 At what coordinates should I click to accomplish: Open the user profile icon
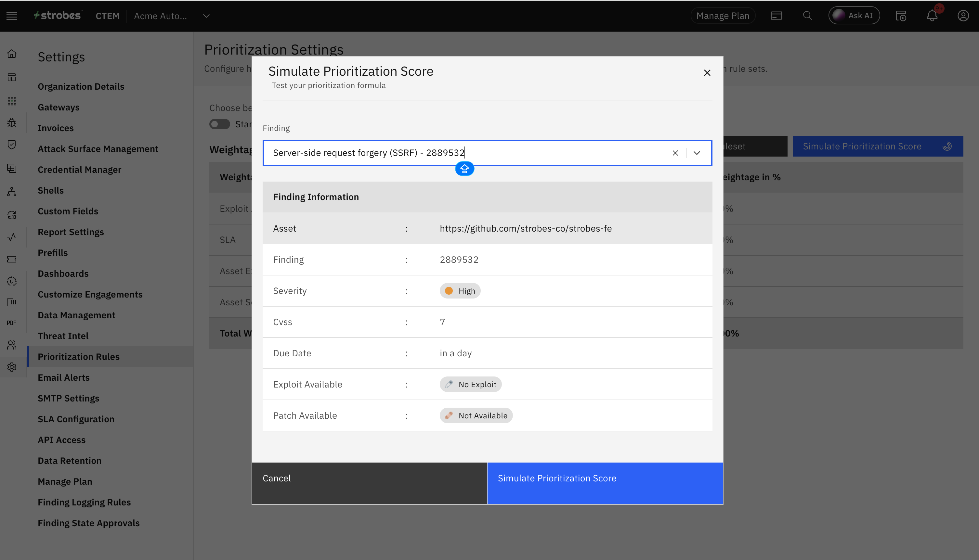963,16
